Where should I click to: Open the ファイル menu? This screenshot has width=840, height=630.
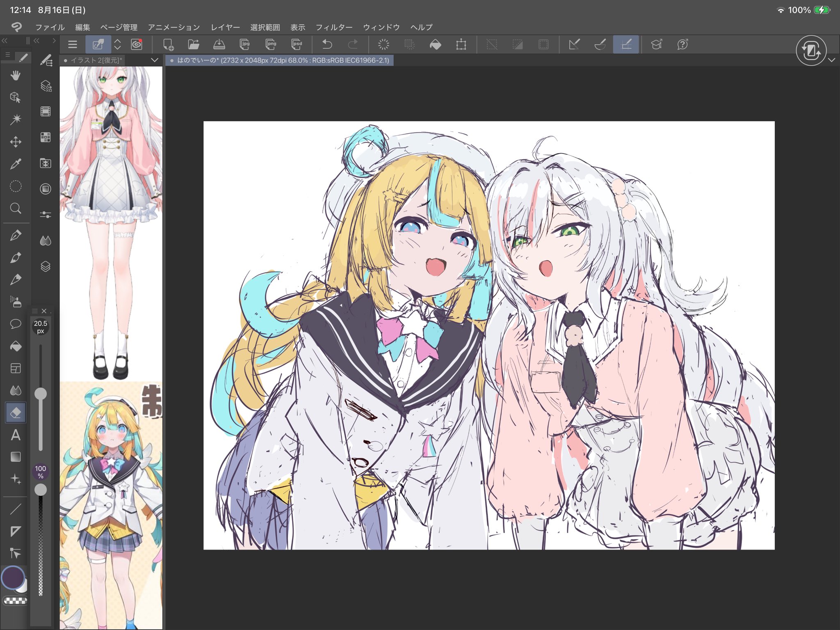click(x=50, y=27)
